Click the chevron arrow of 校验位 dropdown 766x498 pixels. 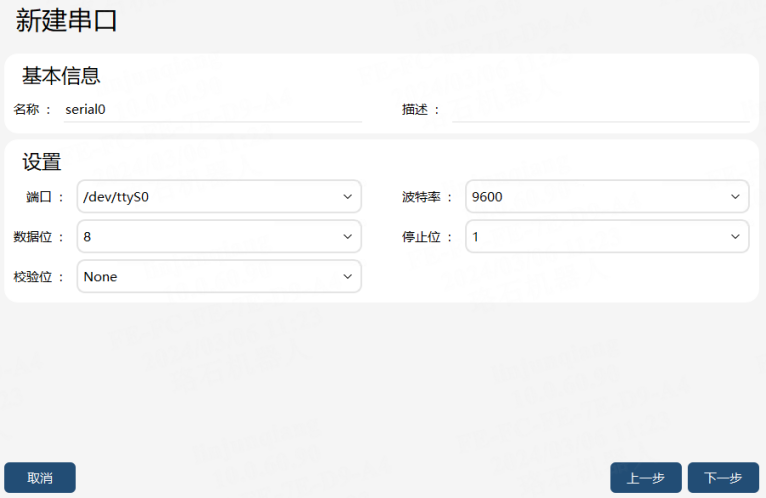347,277
